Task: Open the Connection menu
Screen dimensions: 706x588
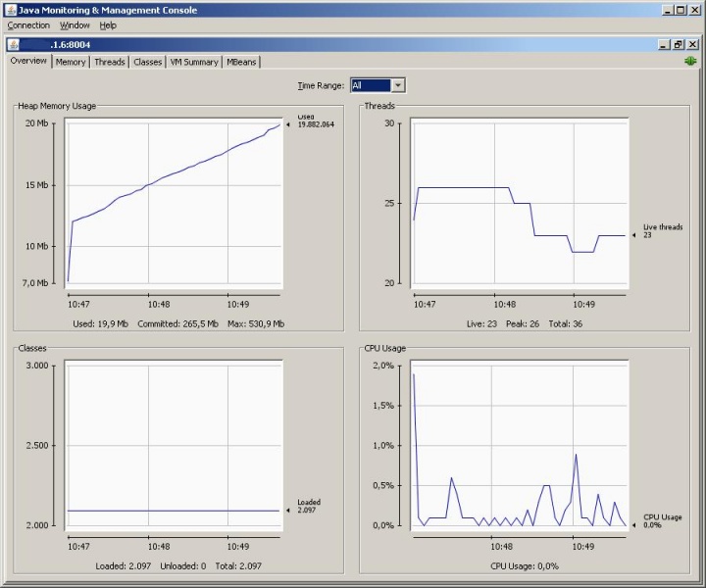Action: point(28,25)
